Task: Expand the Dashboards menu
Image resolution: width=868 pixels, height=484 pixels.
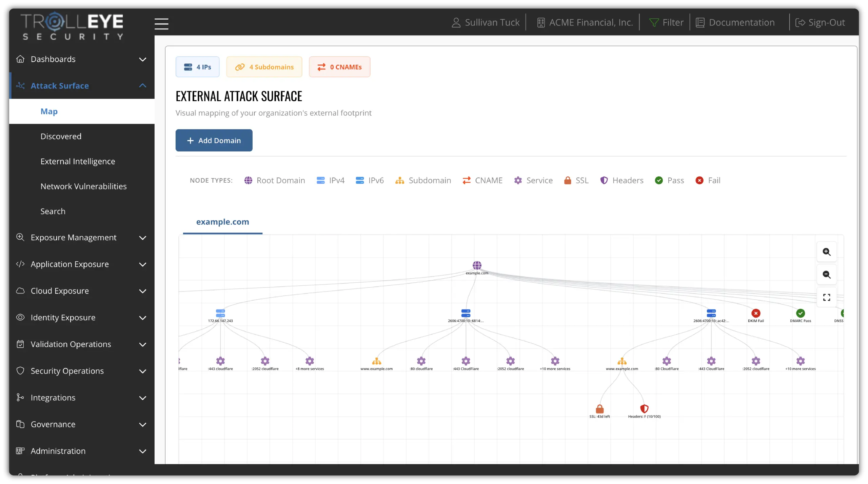Action: click(x=82, y=59)
